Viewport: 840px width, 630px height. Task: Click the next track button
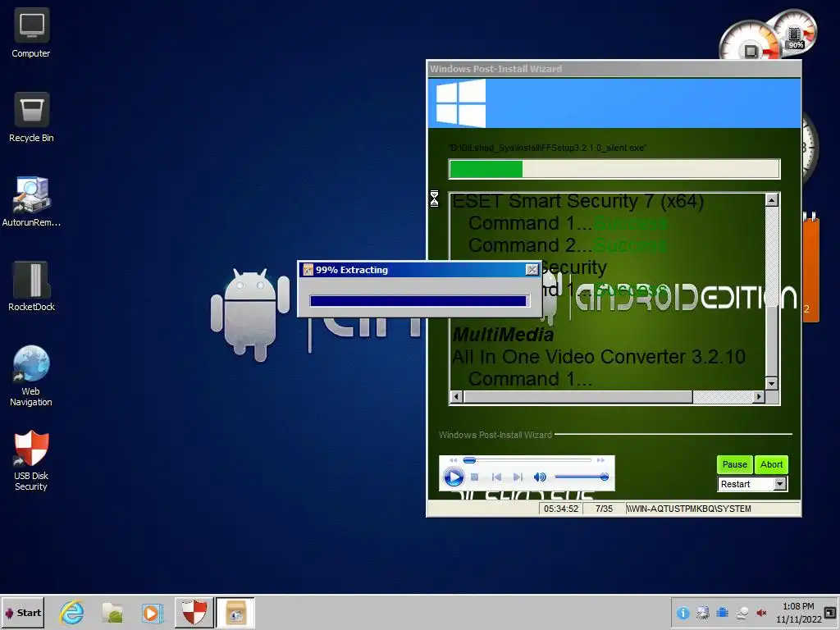(518, 477)
